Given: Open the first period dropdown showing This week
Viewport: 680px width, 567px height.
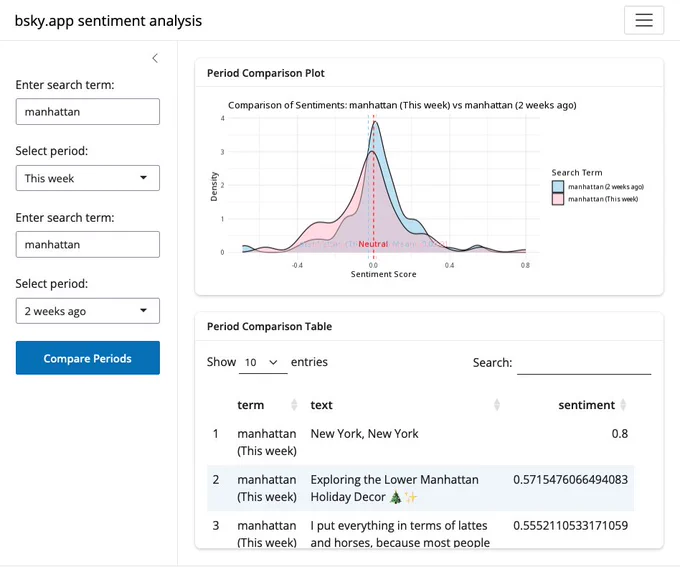Looking at the screenshot, I should tap(88, 178).
